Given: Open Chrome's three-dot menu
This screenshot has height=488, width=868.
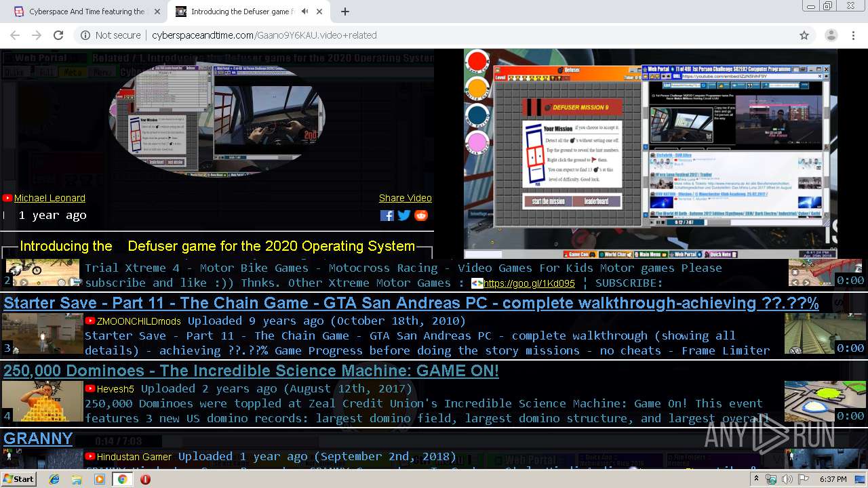Looking at the screenshot, I should (852, 35).
